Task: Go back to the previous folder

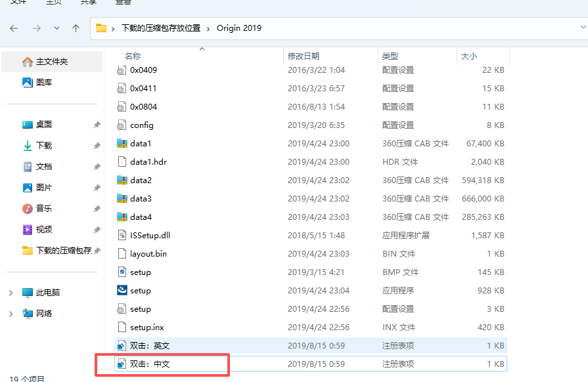Action: [14, 28]
